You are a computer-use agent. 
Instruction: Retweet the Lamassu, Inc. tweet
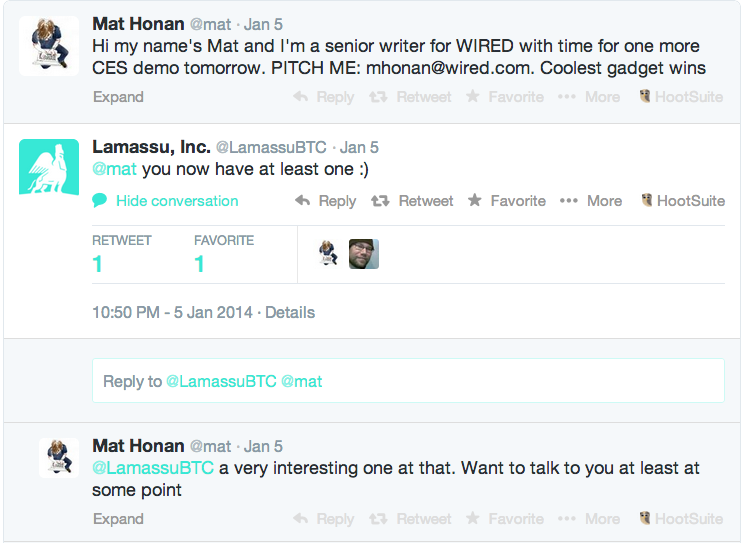point(412,201)
